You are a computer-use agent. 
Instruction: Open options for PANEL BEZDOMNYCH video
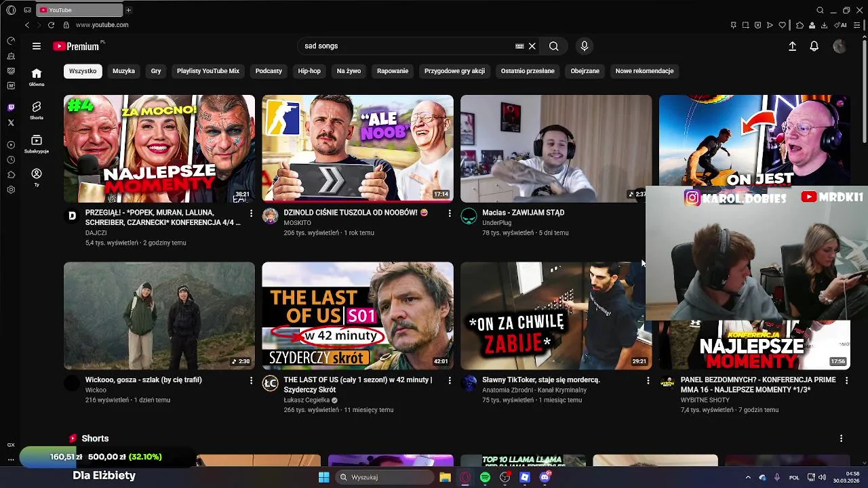[846, 381]
